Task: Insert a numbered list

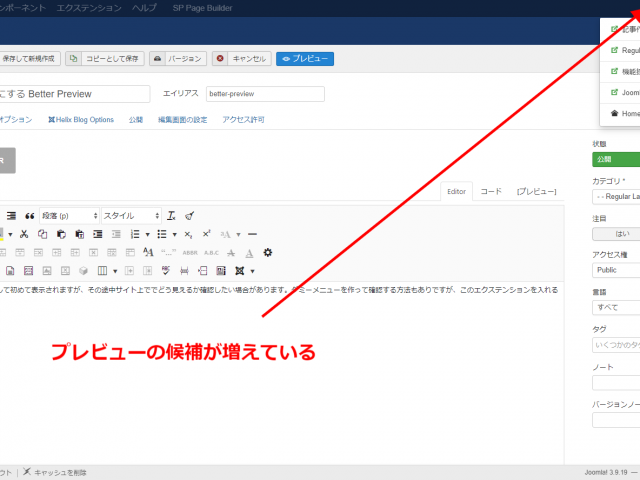Action: tap(135, 234)
